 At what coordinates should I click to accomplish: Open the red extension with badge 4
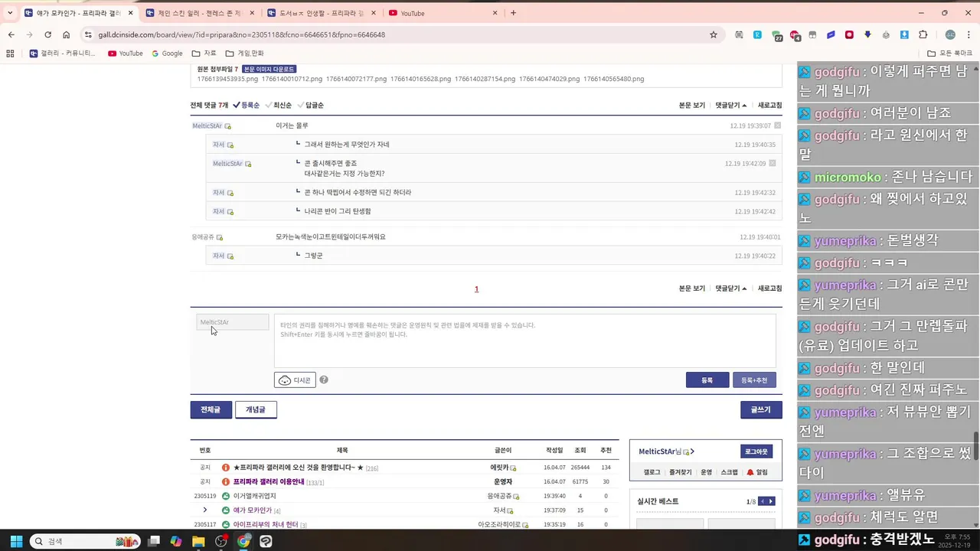tap(795, 35)
